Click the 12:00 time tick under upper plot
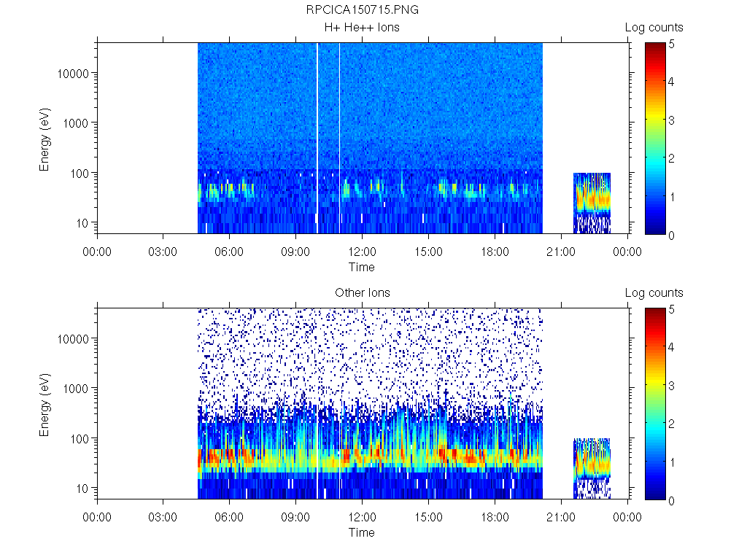 pyautogui.click(x=362, y=252)
